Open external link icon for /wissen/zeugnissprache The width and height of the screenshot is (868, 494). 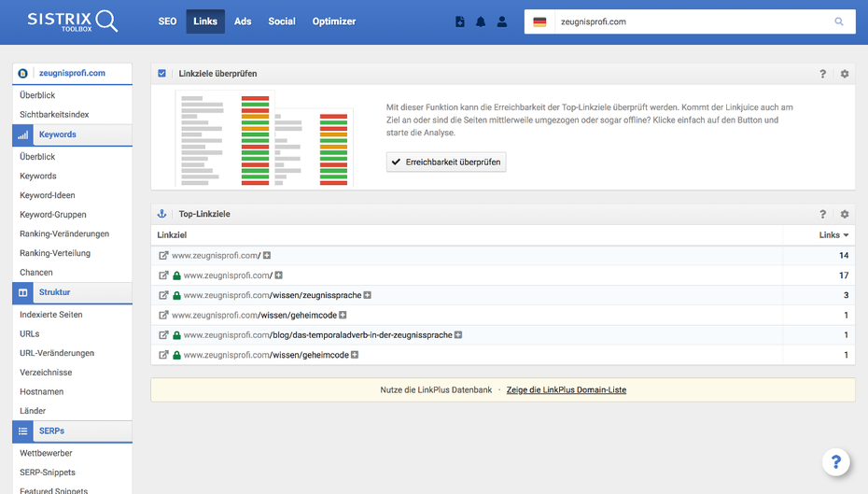[163, 295]
